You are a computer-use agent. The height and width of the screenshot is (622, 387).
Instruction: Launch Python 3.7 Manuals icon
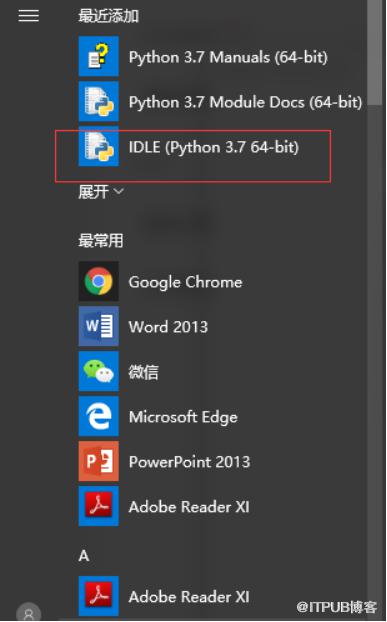click(x=98, y=56)
